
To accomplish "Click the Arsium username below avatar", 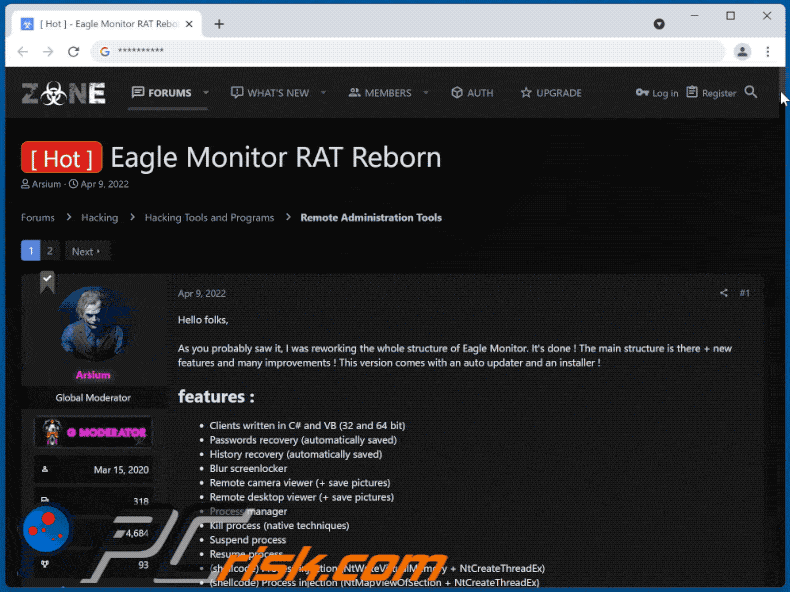I will 93,375.
